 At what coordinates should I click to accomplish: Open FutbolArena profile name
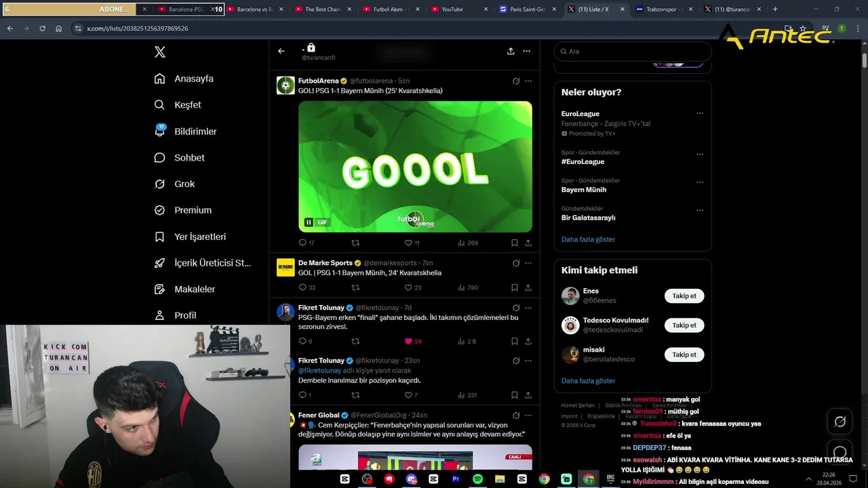[x=318, y=81]
